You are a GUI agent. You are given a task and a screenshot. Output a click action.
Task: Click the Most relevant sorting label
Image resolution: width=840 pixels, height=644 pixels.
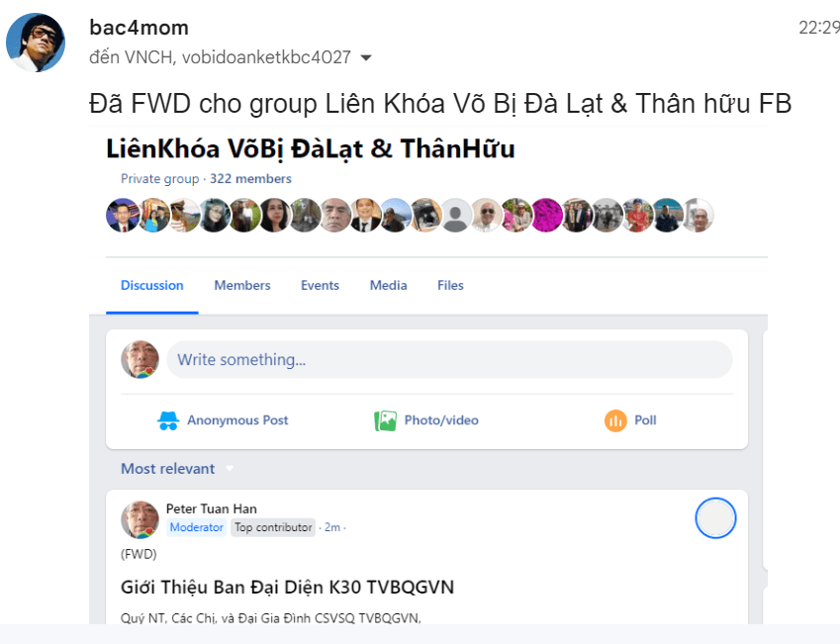click(167, 469)
